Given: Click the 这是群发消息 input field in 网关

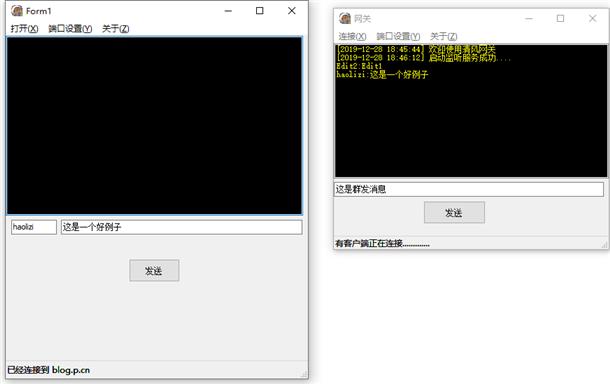Looking at the screenshot, I should pyautogui.click(x=469, y=189).
